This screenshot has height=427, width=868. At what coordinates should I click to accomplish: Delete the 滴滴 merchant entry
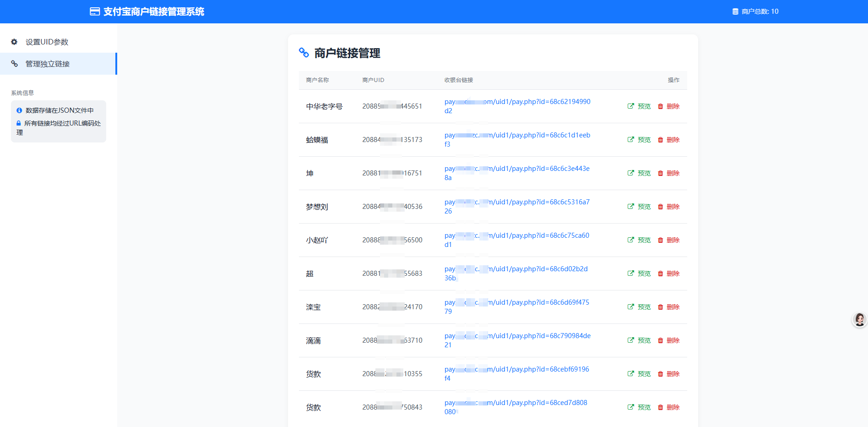pyautogui.click(x=669, y=340)
